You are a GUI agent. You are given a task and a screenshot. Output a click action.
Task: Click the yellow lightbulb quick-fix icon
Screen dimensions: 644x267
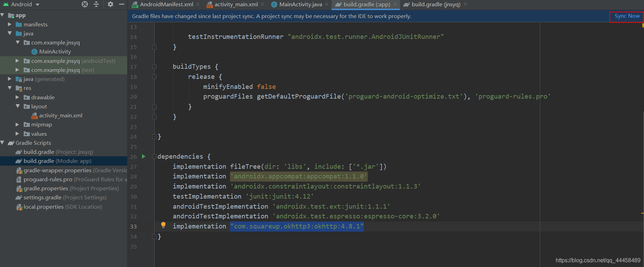click(163, 225)
